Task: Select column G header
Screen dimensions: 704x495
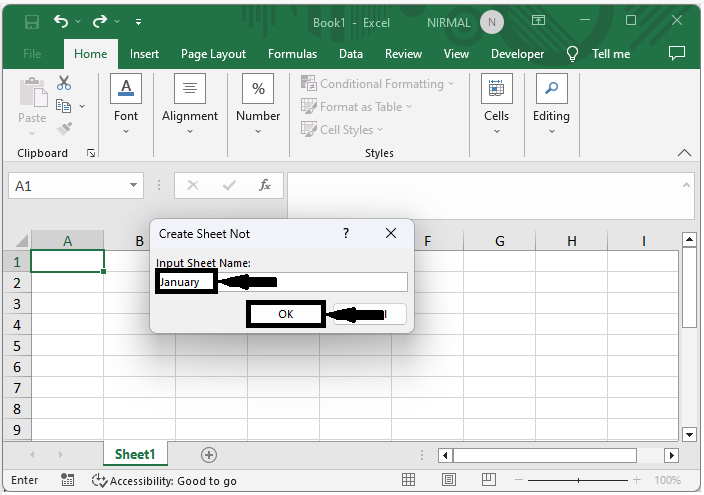Action: pyautogui.click(x=499, y=241)
